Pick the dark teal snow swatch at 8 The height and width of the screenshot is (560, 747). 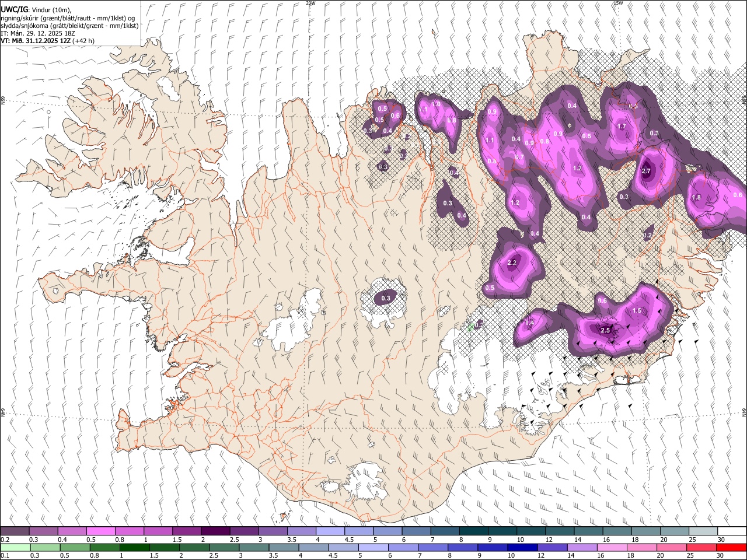point(473,531)
